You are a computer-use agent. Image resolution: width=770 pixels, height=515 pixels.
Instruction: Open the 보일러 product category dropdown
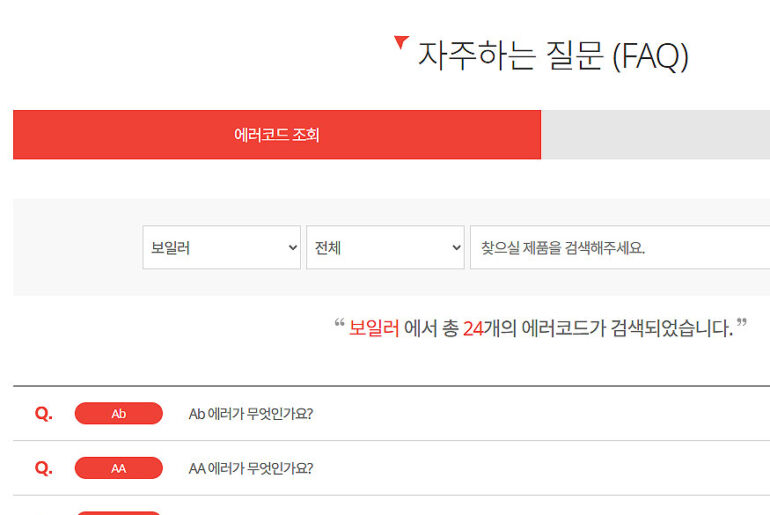[220, 247]
